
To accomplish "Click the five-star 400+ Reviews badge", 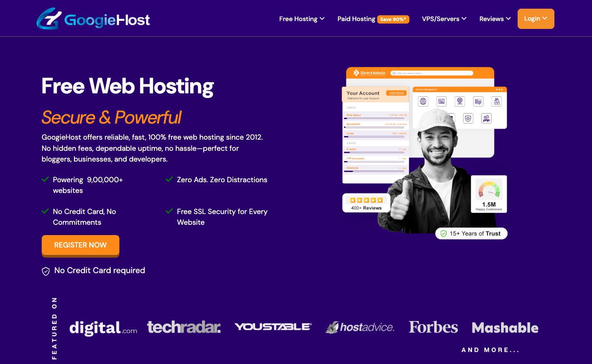I will tap(366, 203).
